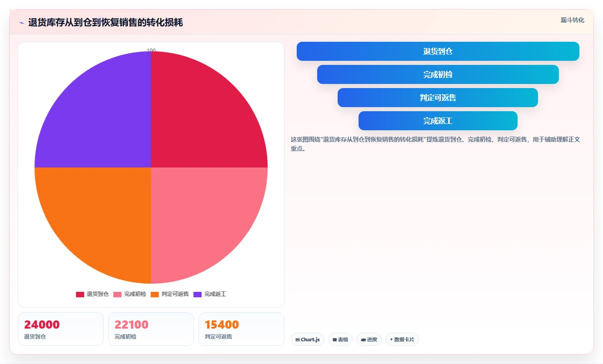Screen dimensions: 603x364
Task: Click the 22100 完成初检 stat card
Action: click(151, 329)
